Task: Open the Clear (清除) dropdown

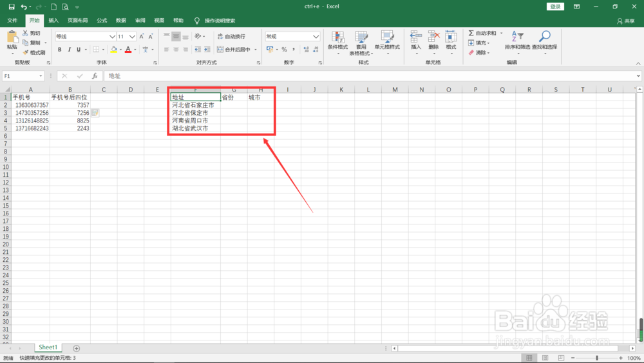Action: coord(479,53)
